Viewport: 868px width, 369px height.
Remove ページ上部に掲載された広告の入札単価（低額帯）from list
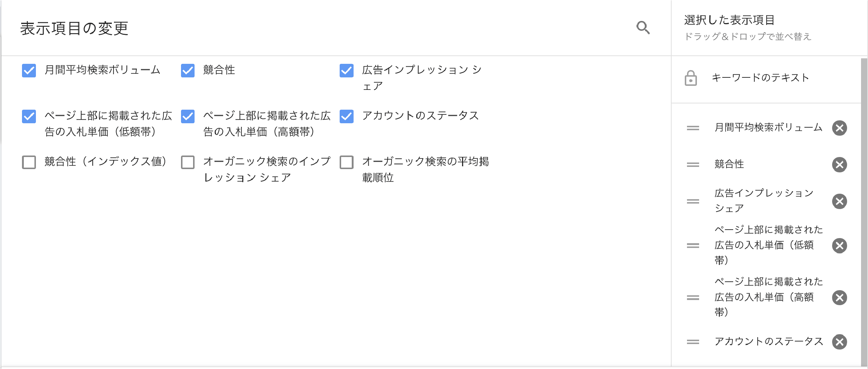[x=840, y=246]
